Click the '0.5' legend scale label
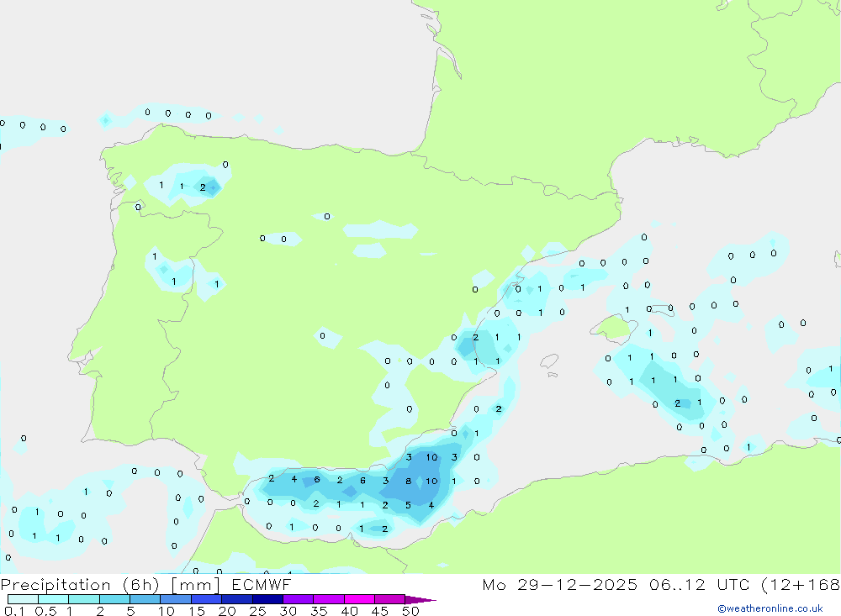Viewport: 841px width, 616px height. pyautogui.click(x=45, y=611)
